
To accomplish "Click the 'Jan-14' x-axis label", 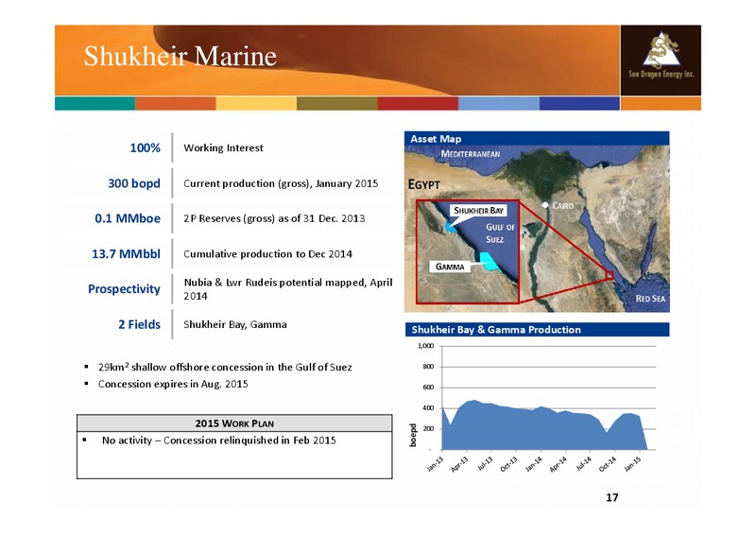I will pyautogui.click(x=534, y=464).
